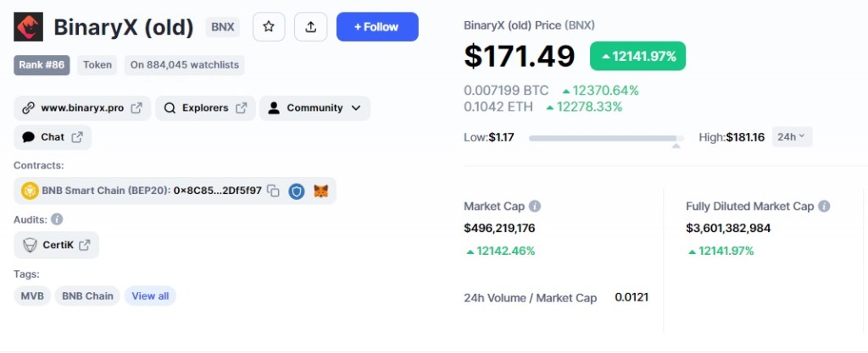This screenshot has height=353, width=868.
Task: Open the Explorers links menu
Action: pyautogui.click(x=205, y=108)
